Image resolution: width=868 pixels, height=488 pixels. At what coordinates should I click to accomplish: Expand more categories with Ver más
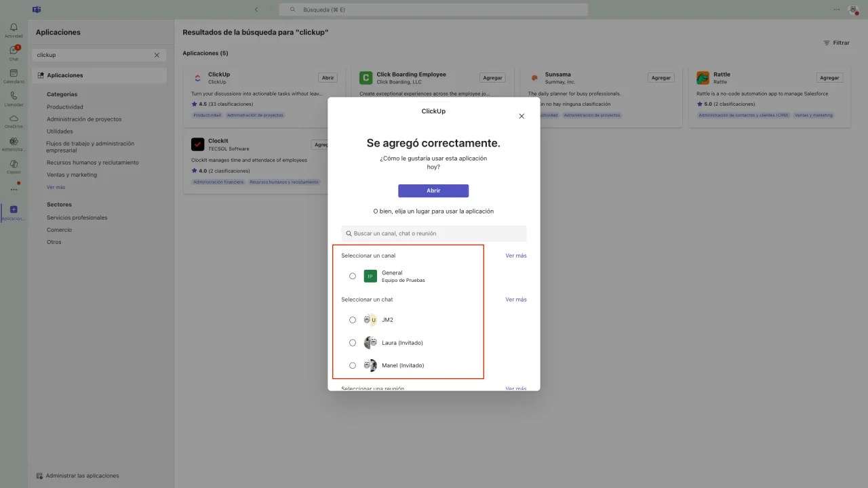coord(56,186)
